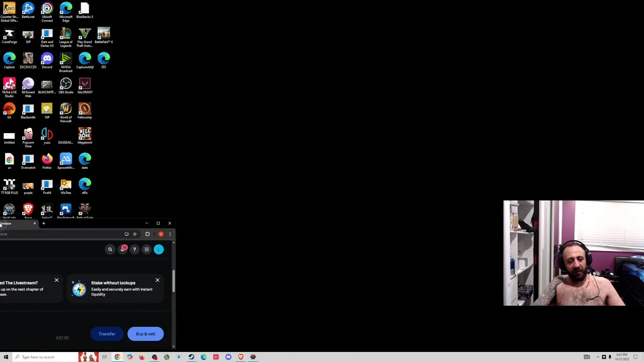This screenshot has width=644, height=362.
Task: Select the Blacksmith desktop icon
Action: (28, 111)
